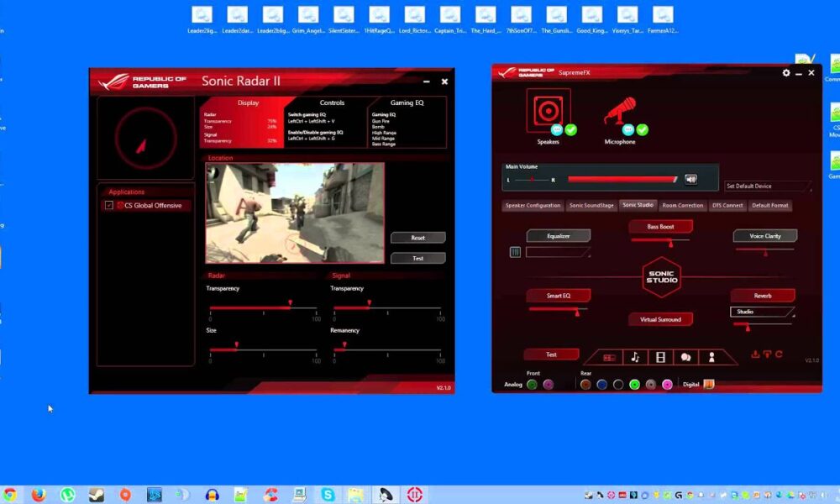Choose the music note preset icon
This screenshot has height=504, width=840.
634,357
